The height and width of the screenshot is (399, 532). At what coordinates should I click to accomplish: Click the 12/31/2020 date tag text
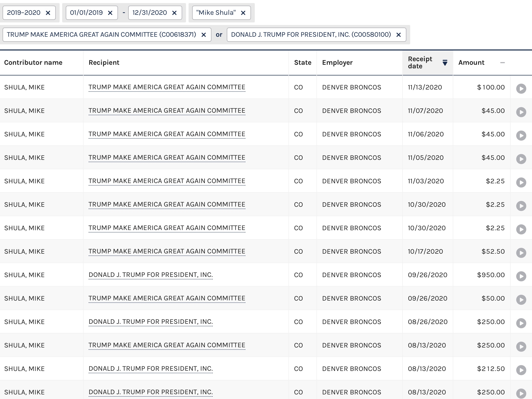150,13
